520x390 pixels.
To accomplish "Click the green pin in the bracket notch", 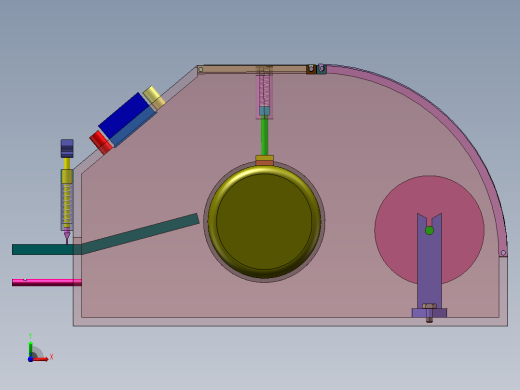I will click(x=429, y=230).
